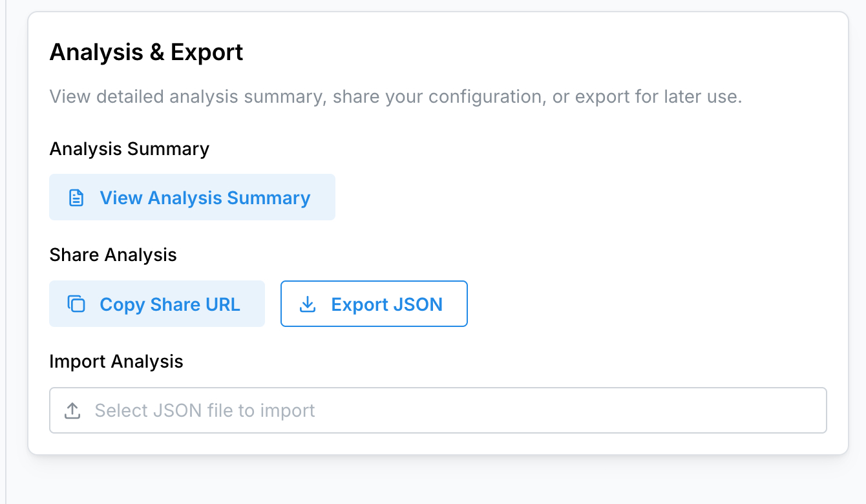The height and width of the screenshot is (504, 866).
Task: Click the "Copy Share URL" text label
Action: tap(170, 304)
